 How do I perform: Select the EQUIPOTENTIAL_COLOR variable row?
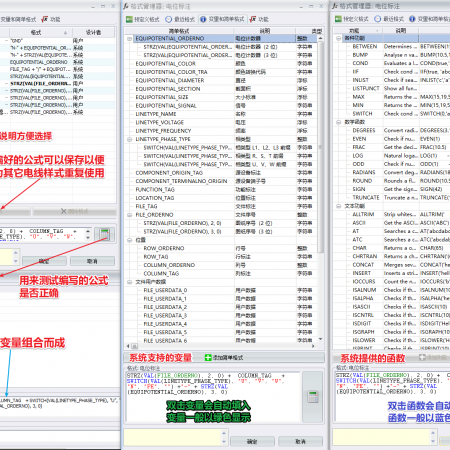[221, 64]
